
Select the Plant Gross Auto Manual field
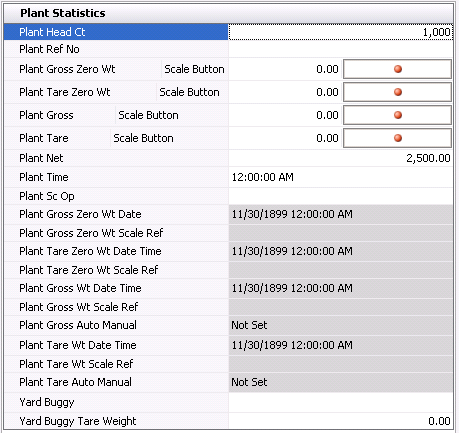tap(341, 325)
